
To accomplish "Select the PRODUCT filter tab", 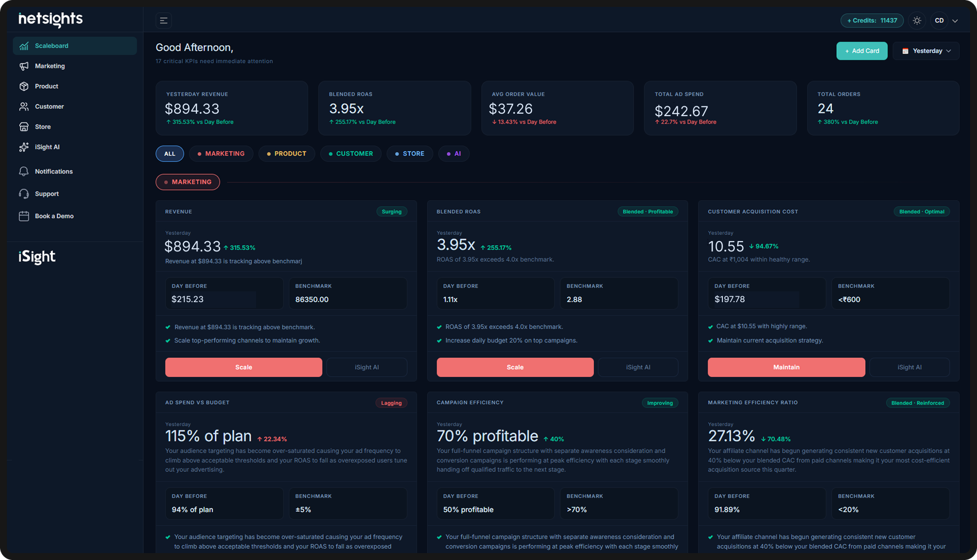I will (x=286, y=154).
